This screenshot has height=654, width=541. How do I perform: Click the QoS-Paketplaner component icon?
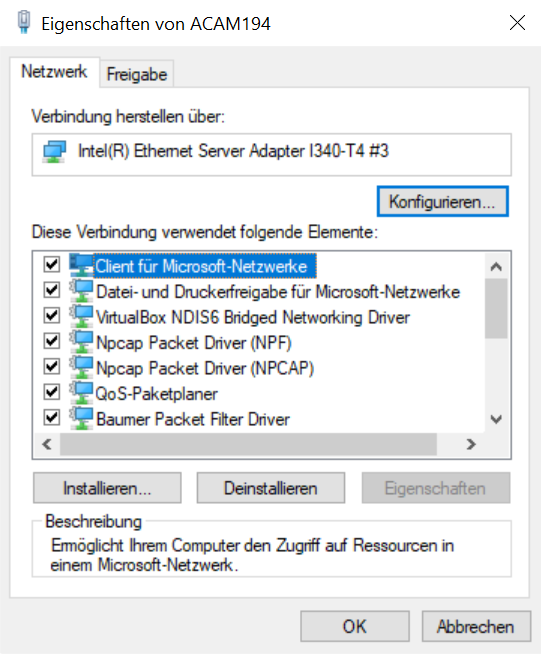[x=81, y=393]
